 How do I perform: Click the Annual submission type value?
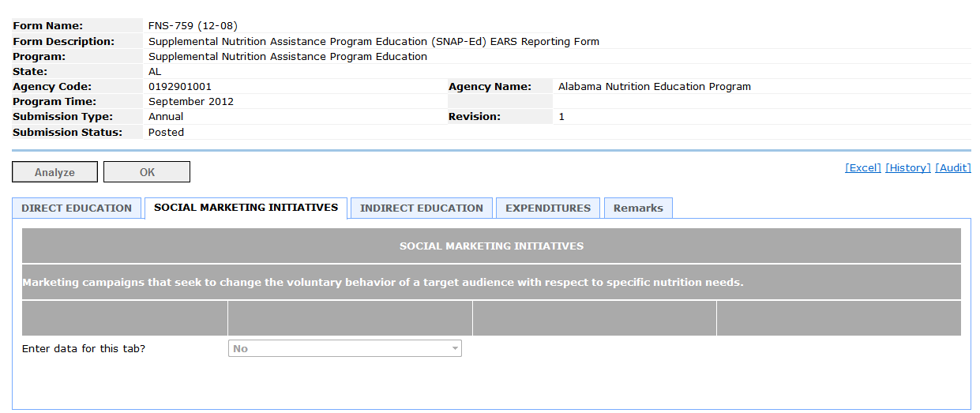(x=166, y=117)
